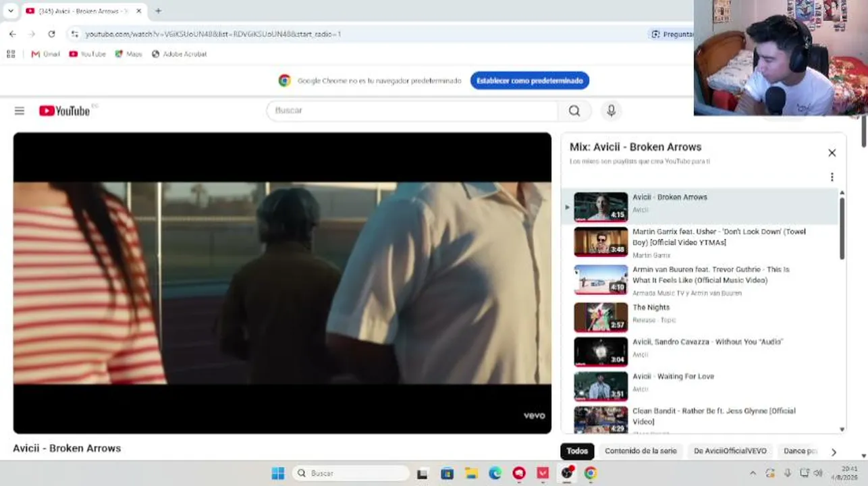Click 'Establecer como predeterminado' button
The height and width of the screenshot is (486, 868).
click(530, 81)
